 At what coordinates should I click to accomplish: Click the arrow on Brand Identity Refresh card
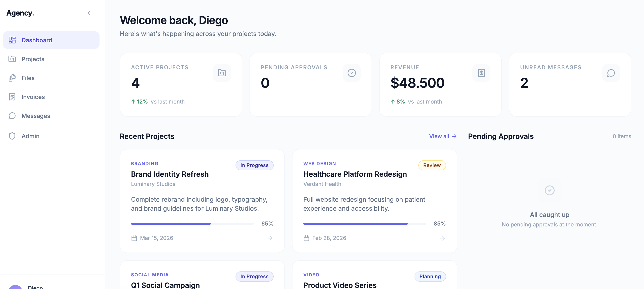[270, 238]
